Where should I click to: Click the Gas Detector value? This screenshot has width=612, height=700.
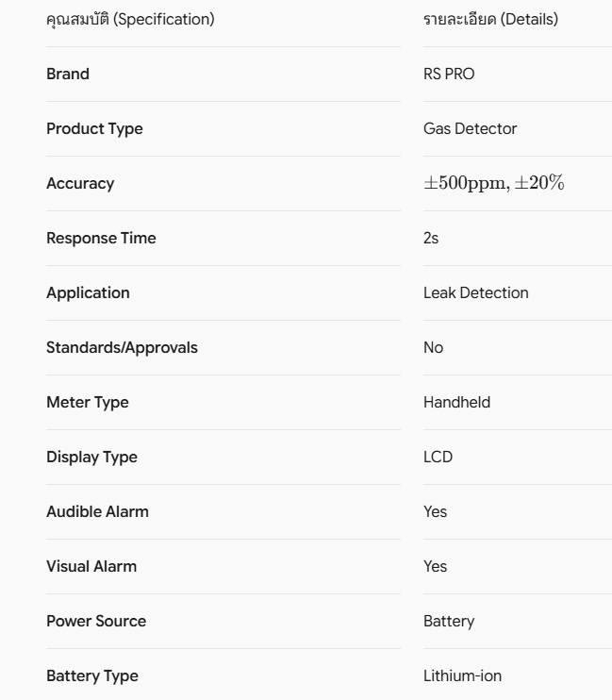[x=470, y=128]
